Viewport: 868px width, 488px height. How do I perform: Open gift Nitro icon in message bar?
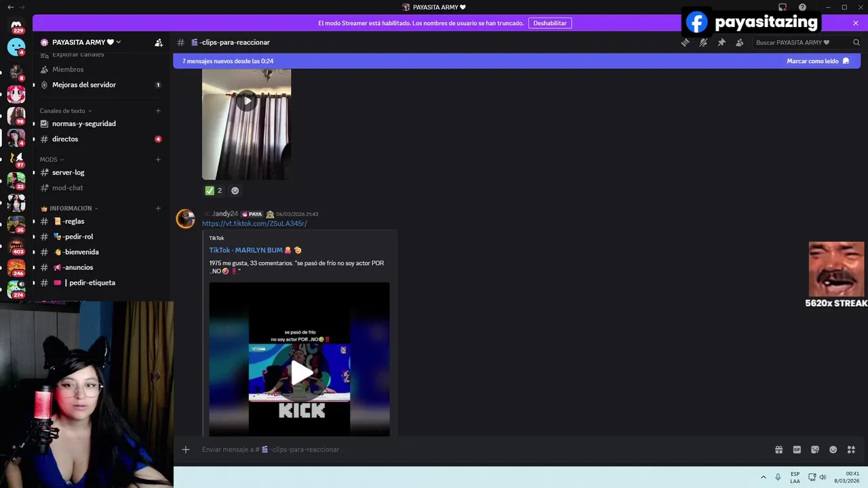[x=778, y=449]
